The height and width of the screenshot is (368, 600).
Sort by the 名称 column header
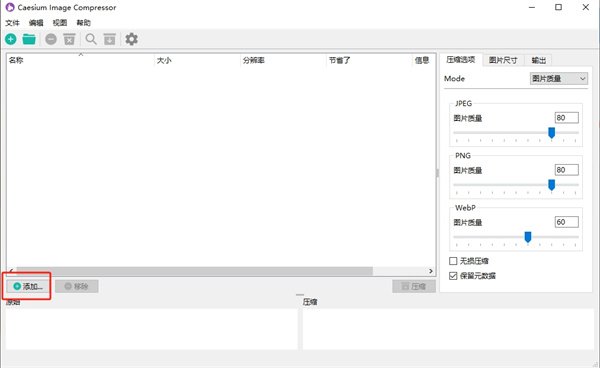pyautogui.click(x=80, y=60)
